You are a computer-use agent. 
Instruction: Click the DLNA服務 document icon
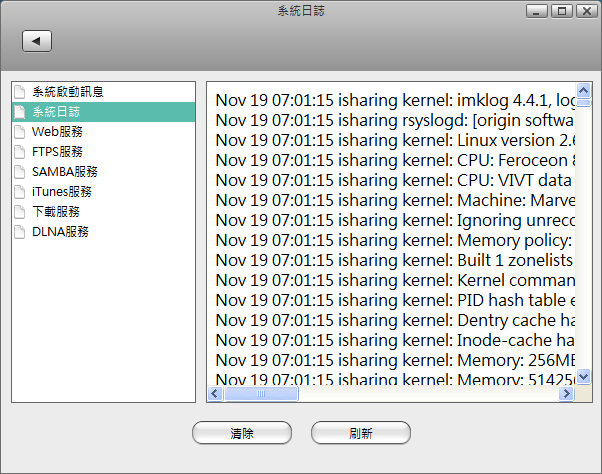click(x=20, y=232)
